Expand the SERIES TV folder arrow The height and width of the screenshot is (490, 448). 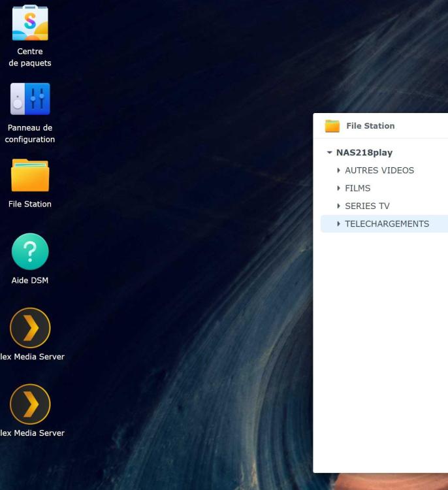tap(338, 206)
